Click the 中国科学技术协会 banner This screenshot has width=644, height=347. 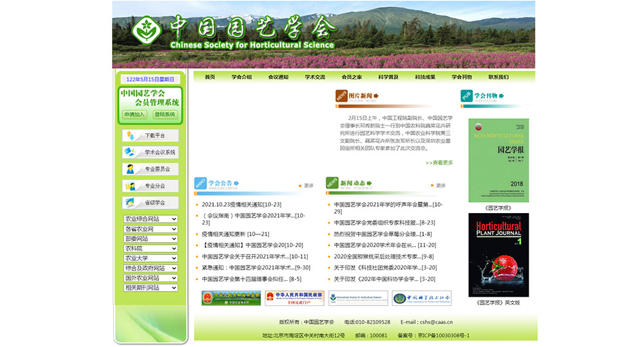pyautogui.click(x=422, y=298)
